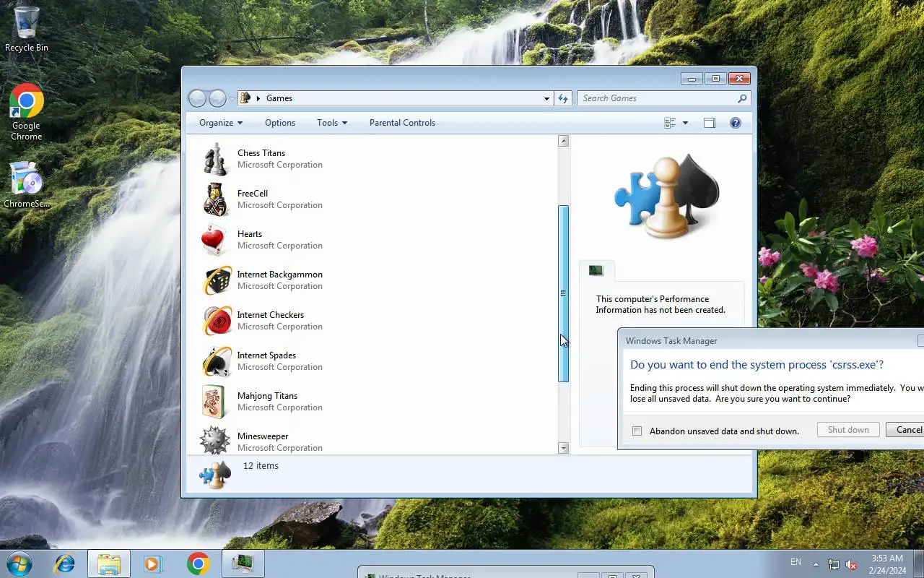
Task: Expand the address bar history dropdown
Action: [546, 98]
